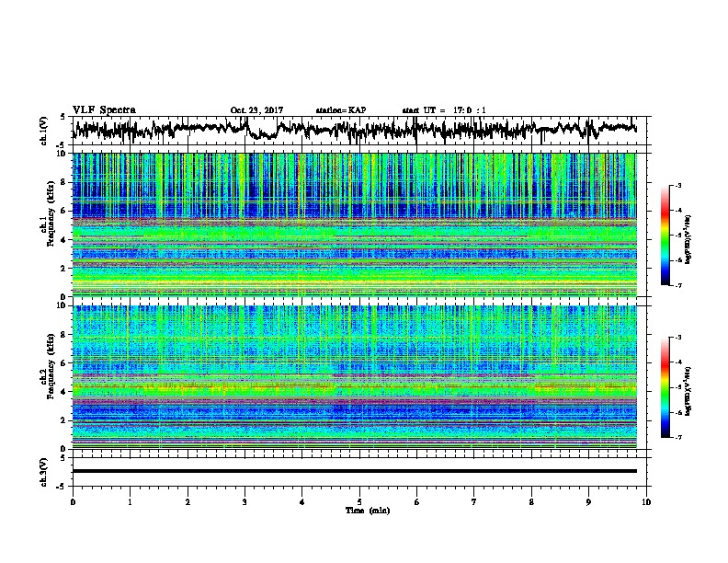Click the "5" tick on ch.1 voltage axis
This screenshot has width=728, height=563.
coord(63,117)
